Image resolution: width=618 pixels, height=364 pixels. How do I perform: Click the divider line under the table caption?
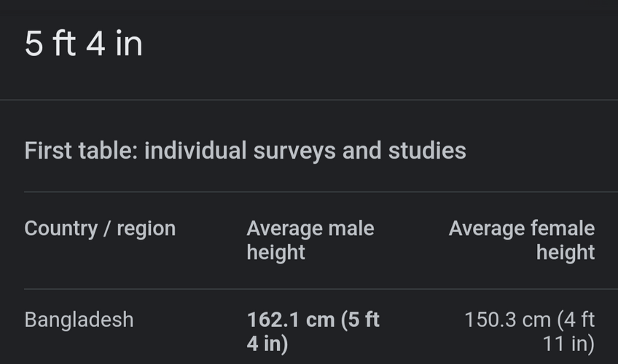[309, 192]
